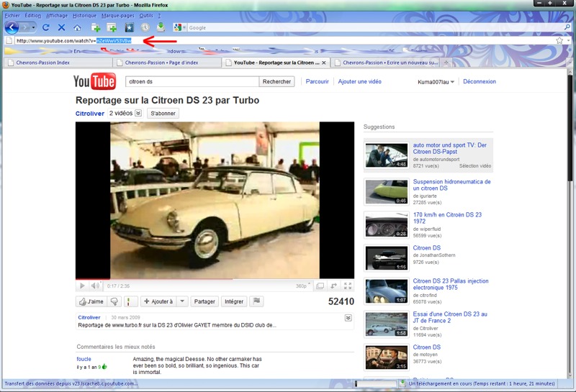Viewport: 576px width, 392px height.
Task: Switch to Chevrons-Passion • Page d'index tab
Action: pyautogui.click(x=167, y=63)
